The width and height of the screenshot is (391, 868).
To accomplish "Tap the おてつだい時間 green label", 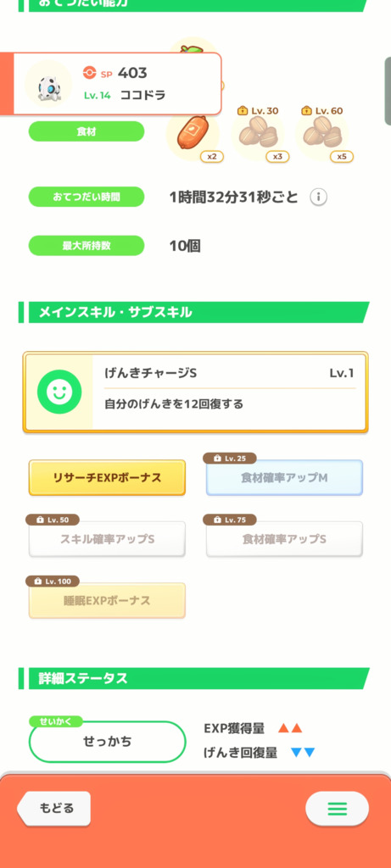I will [x=87, y=197].
